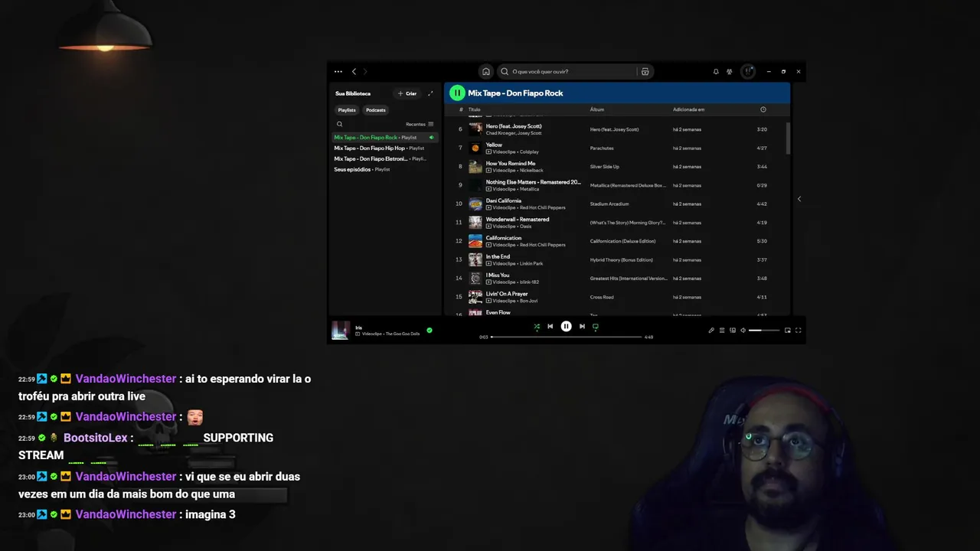Click Californication album cover thumbnail
This screenshot has width=980, height=551.
click(x=475, y=241)
